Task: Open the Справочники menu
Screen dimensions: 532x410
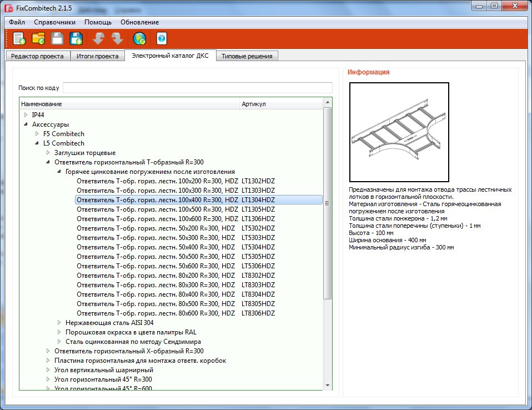Action: pos(54,22)
